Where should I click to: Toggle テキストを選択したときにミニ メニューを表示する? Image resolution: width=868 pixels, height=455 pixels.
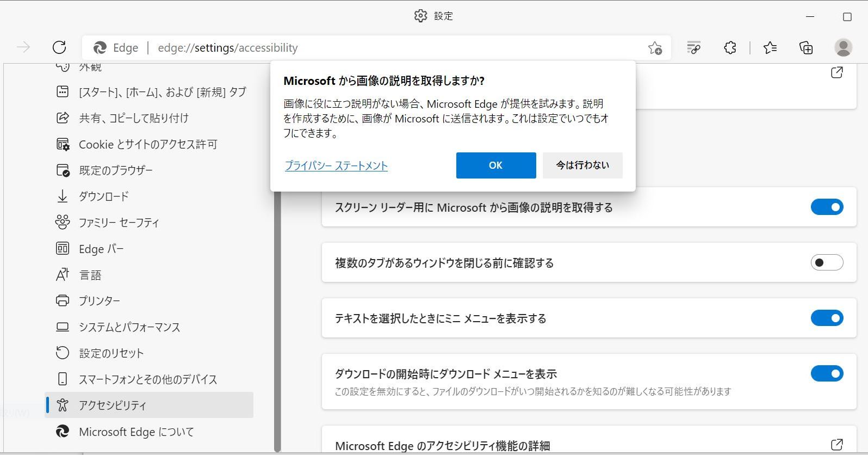point(827,318)
